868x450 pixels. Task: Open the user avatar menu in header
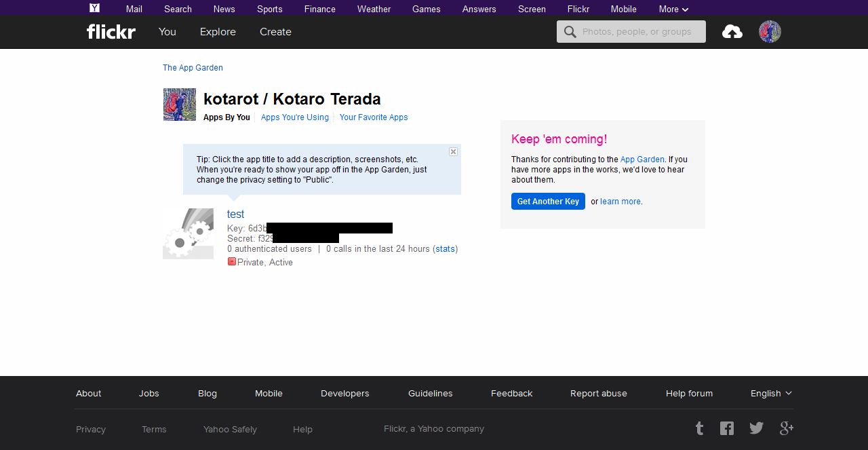coord(770,31)
